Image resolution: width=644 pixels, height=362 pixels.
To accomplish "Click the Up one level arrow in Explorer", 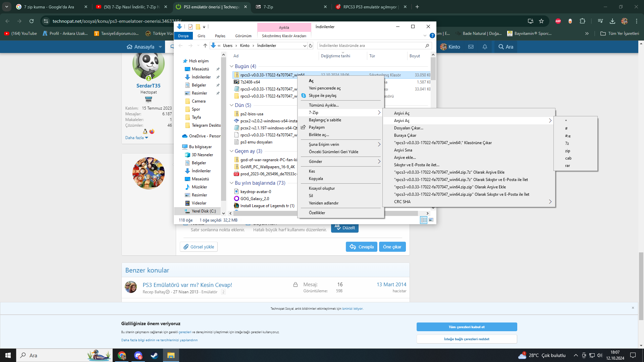I will (x=205, y=46).
